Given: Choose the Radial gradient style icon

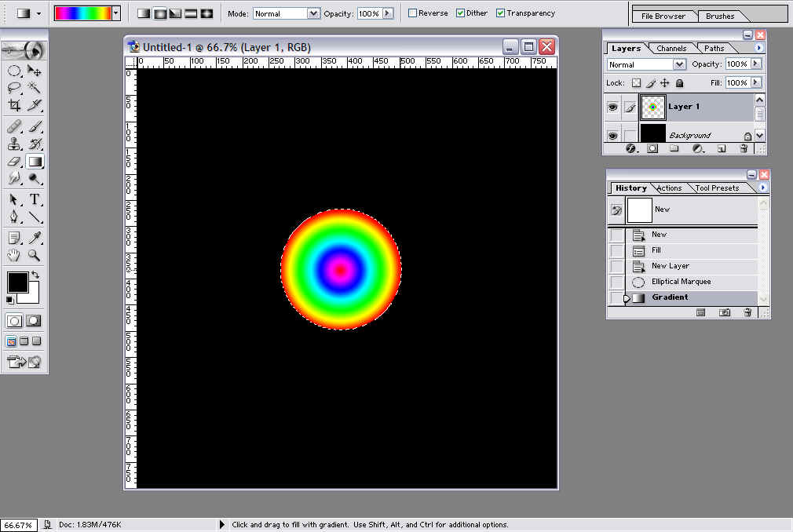Looking at the screenshot, I should (160, 13).
